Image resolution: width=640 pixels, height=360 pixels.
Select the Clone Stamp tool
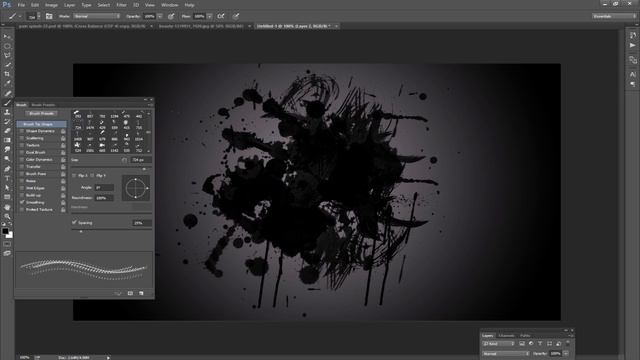tap(7, 112)
